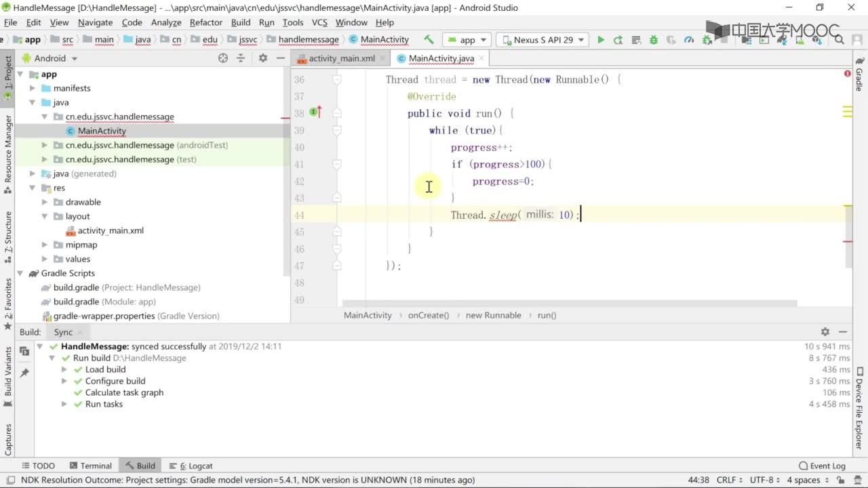Run the app with green play icon
Screen dimensions: 868x488
(x=601, y=40)
